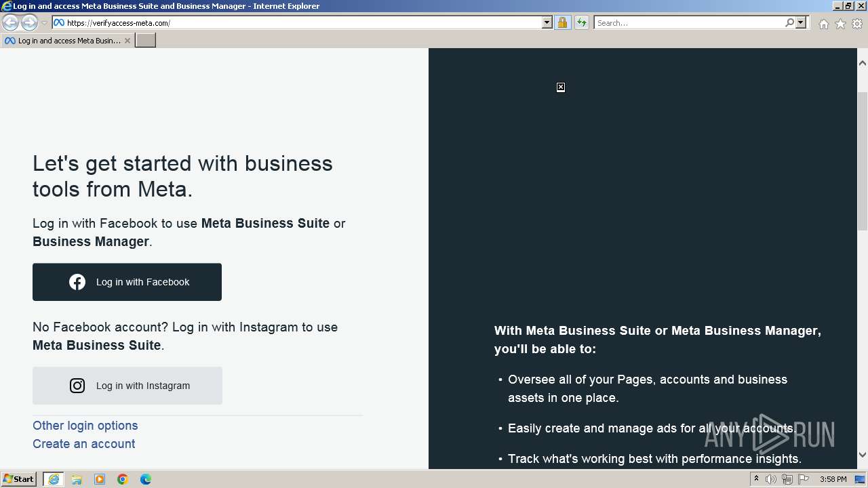Click the Meta favicon in the address bar
This screenshot has height=488, width=868.
(59, 23)
